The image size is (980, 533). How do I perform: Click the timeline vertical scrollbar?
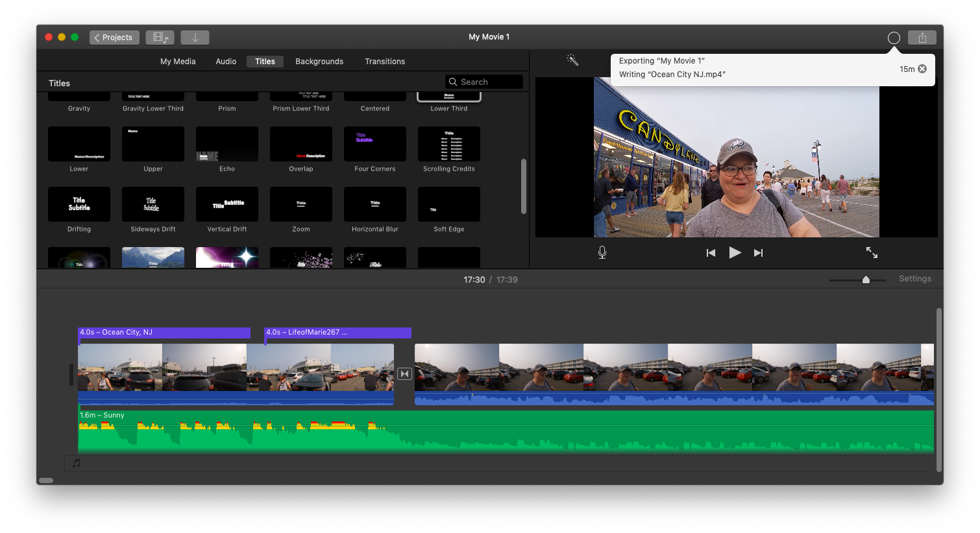(x=939, y=390)
